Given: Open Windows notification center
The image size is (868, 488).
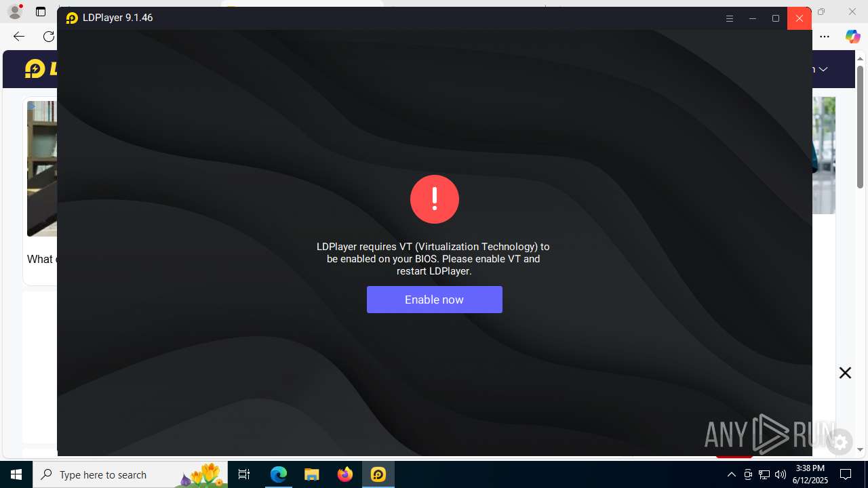Looking at the screenshot, I should [x=846, y=474].
